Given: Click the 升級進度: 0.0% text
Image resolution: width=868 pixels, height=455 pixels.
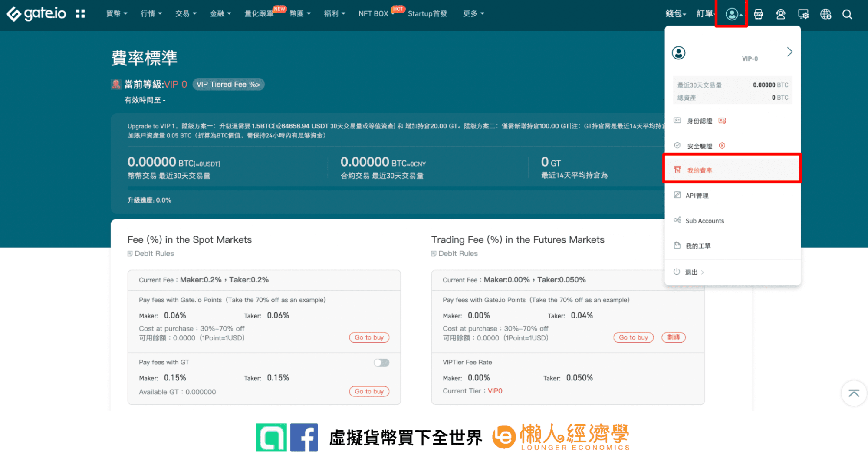Looking at the screenshot, I should (149, 200).
